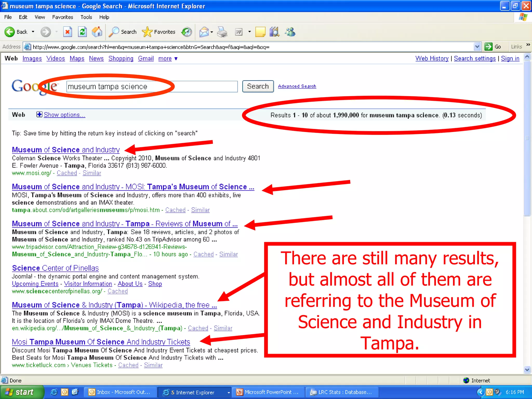Open the Mail icon dropdown arrow
The image size is (532, 399).
(212, 32)
